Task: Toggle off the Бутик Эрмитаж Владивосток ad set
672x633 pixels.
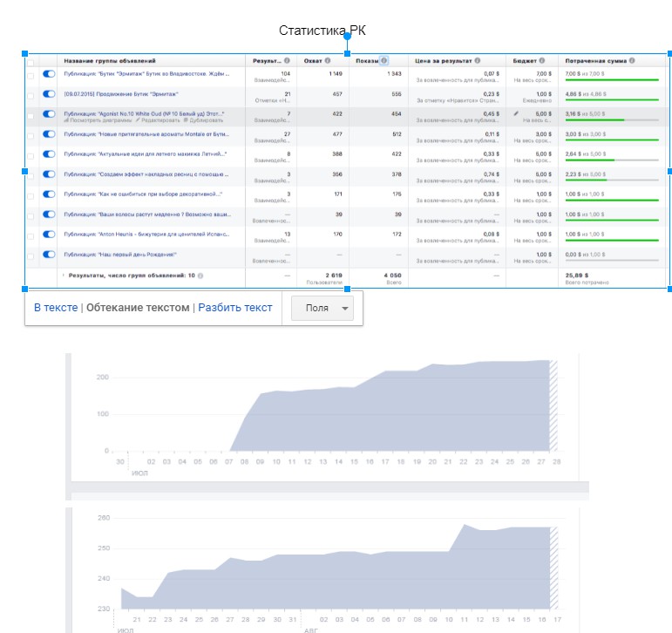Action: point(49,74)
